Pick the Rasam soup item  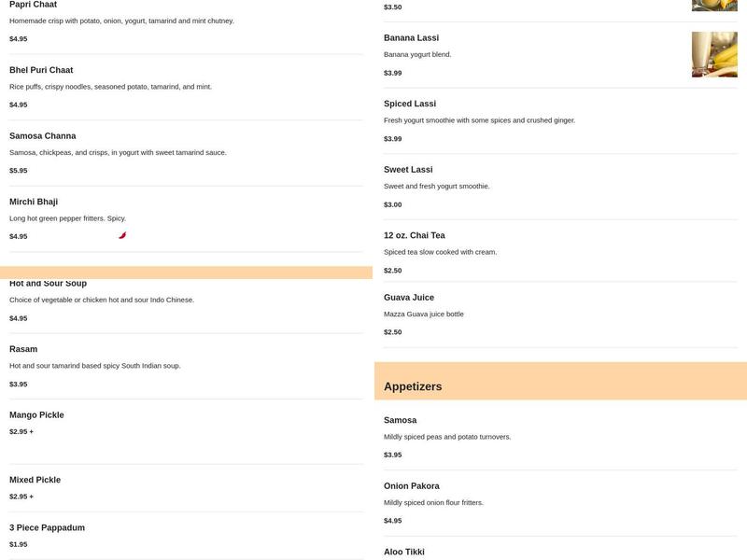pyautogui.click(x=23, y=349)
